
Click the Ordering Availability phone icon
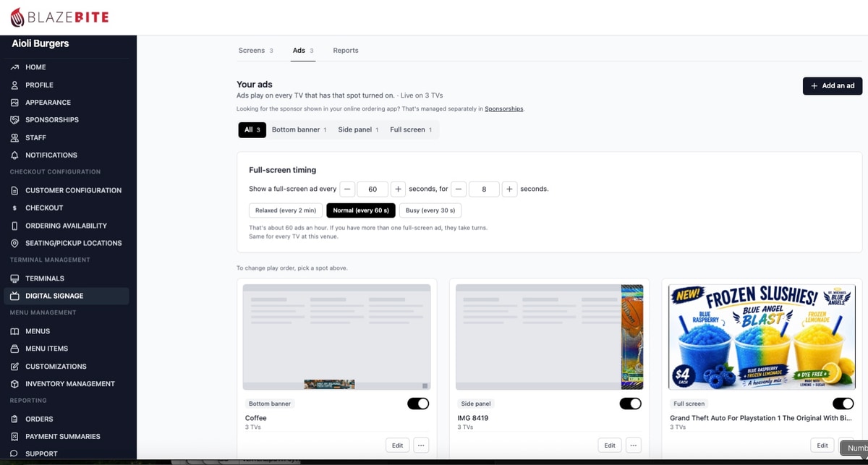[14, 226]
